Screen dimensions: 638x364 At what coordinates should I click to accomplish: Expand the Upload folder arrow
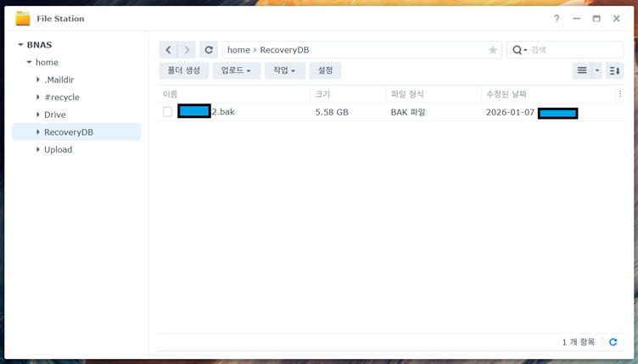click(38, 149)
